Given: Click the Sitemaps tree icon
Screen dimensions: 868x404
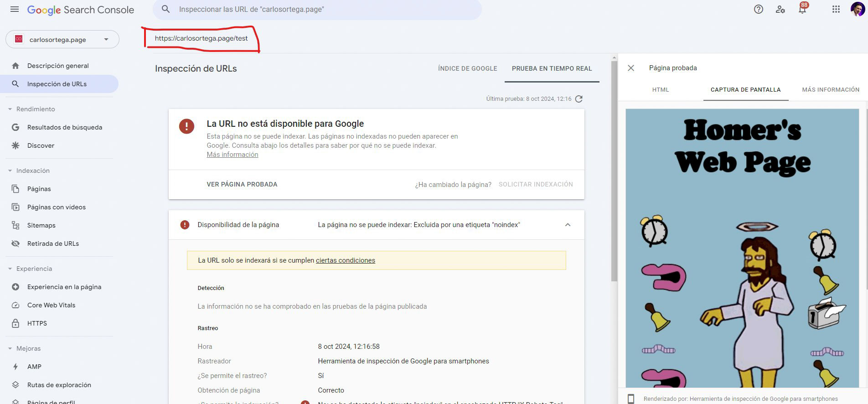Looking at the screenshot, I should (x=15, y=225).
